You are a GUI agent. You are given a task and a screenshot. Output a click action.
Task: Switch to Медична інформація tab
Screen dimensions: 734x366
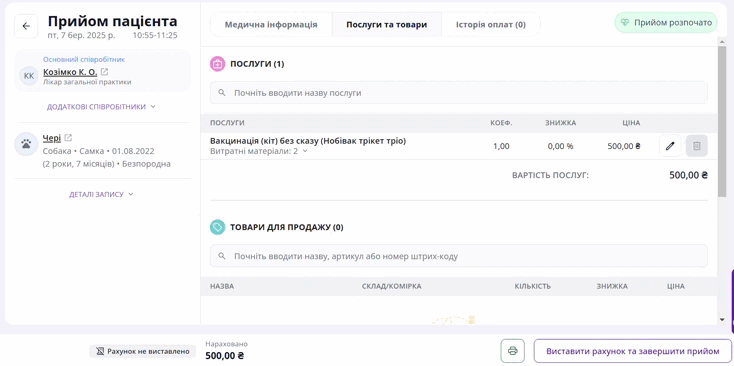pos(271,24)
